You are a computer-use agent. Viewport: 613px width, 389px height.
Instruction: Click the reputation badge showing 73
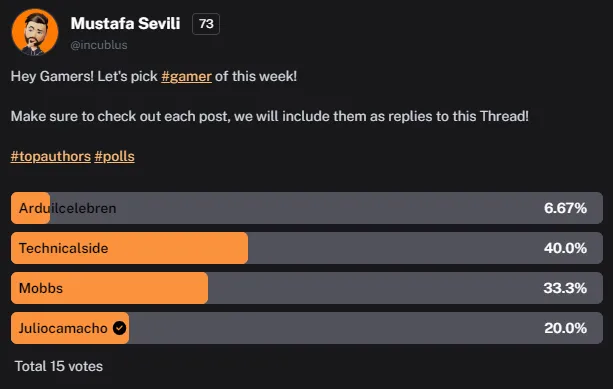206,24
